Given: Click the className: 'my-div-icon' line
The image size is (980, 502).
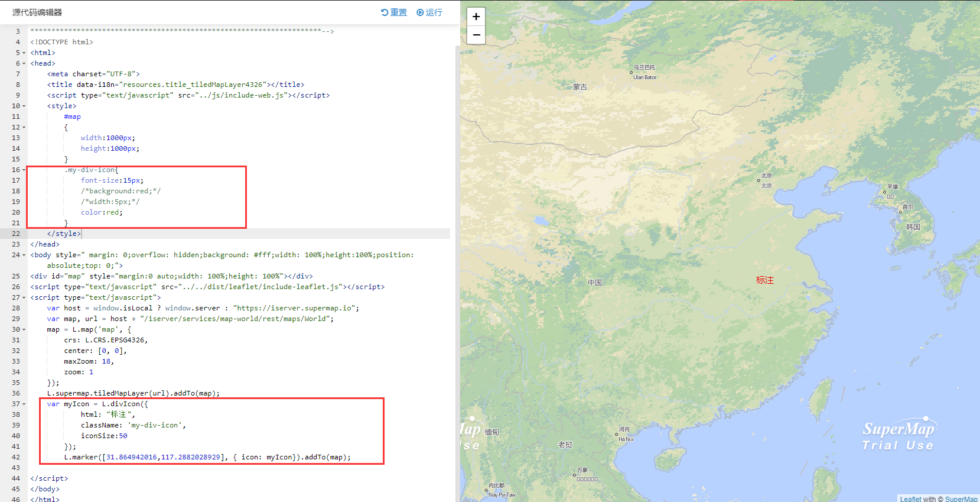Looking at the screenshot, I should point(134,425).
